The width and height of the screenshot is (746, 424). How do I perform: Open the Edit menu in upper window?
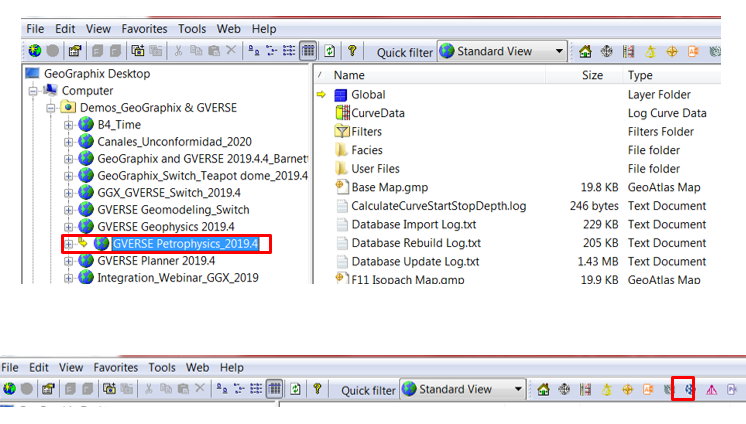point(65,29)
